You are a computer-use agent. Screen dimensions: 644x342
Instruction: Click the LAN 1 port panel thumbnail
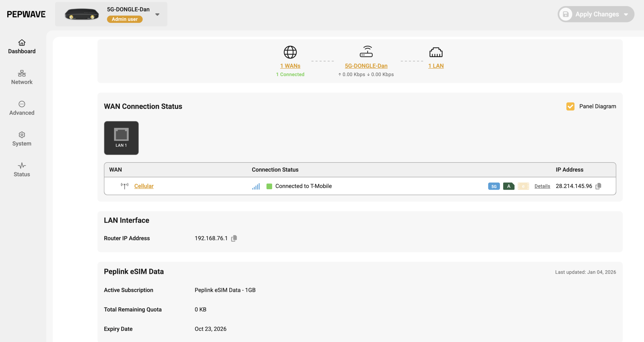point(121,138)
